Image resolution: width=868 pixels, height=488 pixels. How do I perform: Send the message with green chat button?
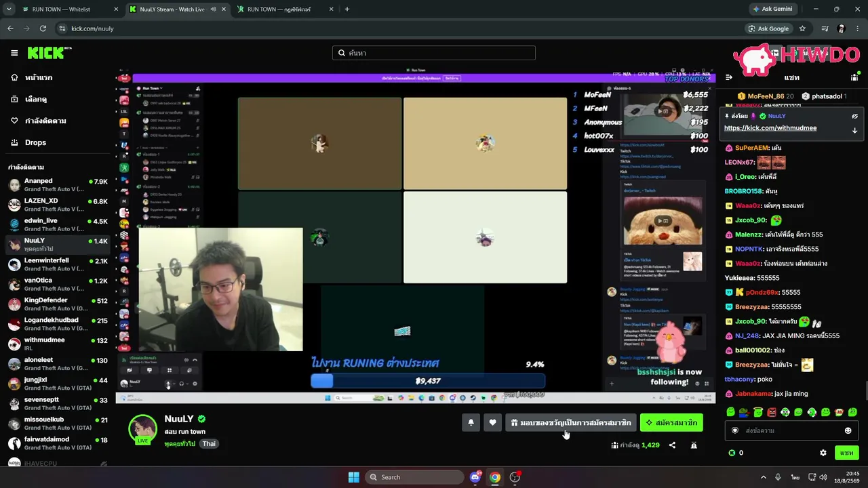coord(847,453)
